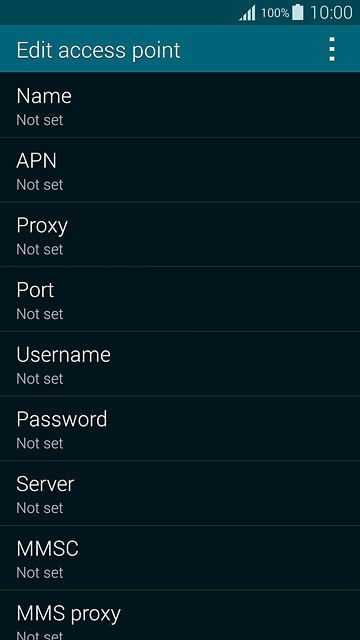Tap the signal strength icon
The image size is (360, 640).
click(247, 13)
